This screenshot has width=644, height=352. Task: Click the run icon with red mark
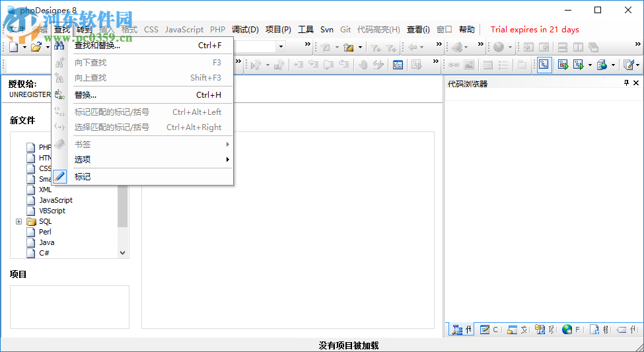pos(563,65)
